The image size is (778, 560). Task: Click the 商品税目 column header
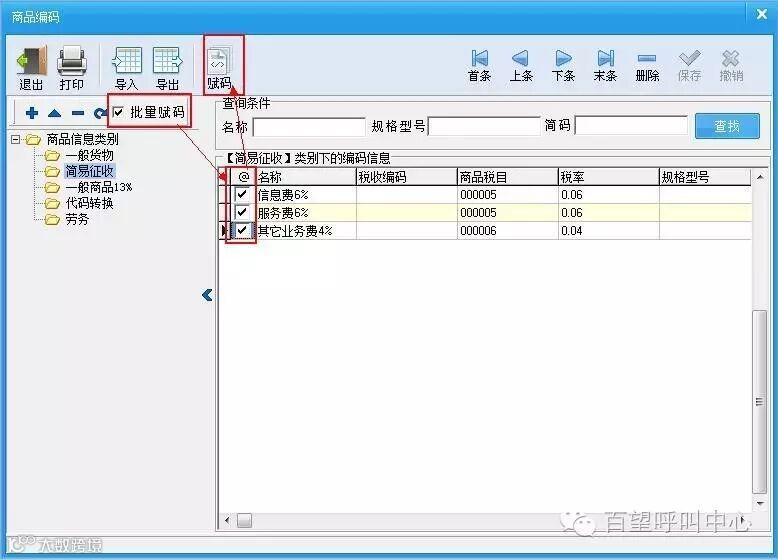point(508,177)
